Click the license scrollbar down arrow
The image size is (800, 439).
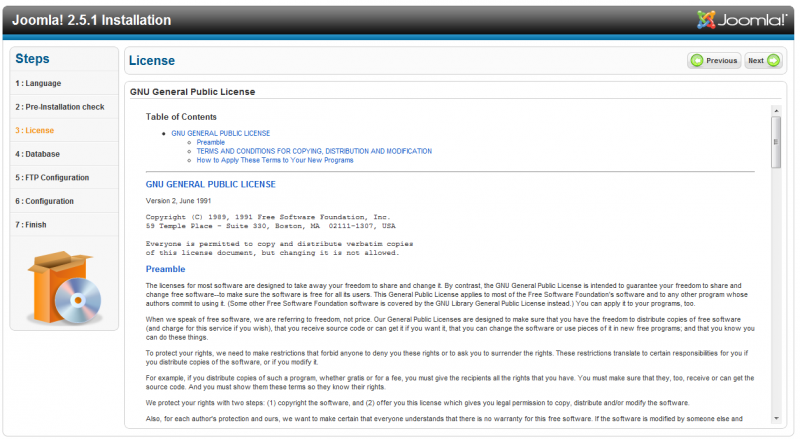tap(776, 419)
